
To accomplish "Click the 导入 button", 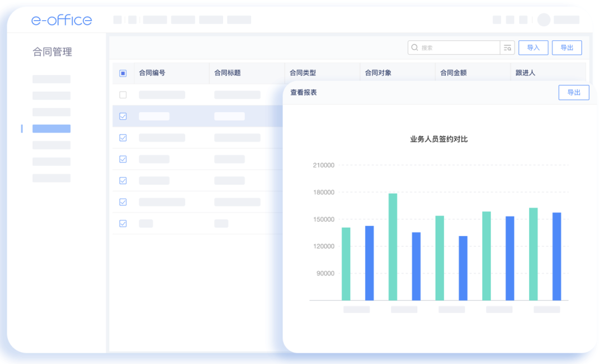I will pos(533,48).
